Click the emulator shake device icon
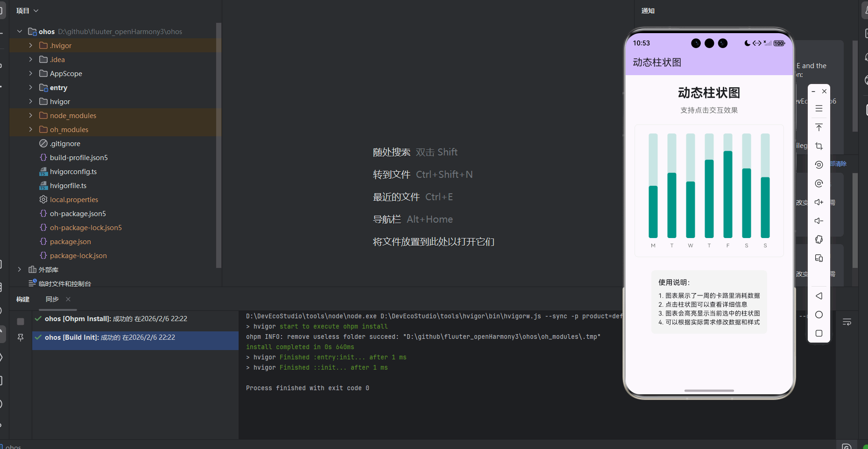Screen dimensions: 868x449 (x=819, y=239)
